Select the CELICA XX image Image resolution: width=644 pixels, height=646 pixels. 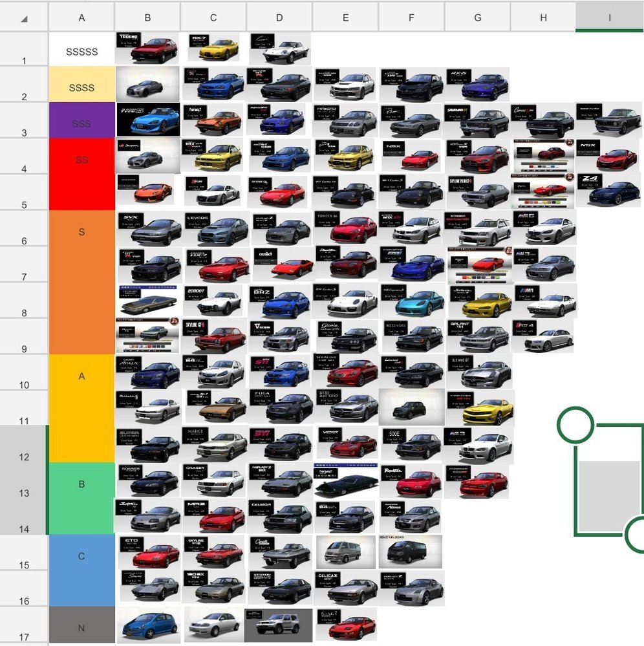tap(346, 588)
